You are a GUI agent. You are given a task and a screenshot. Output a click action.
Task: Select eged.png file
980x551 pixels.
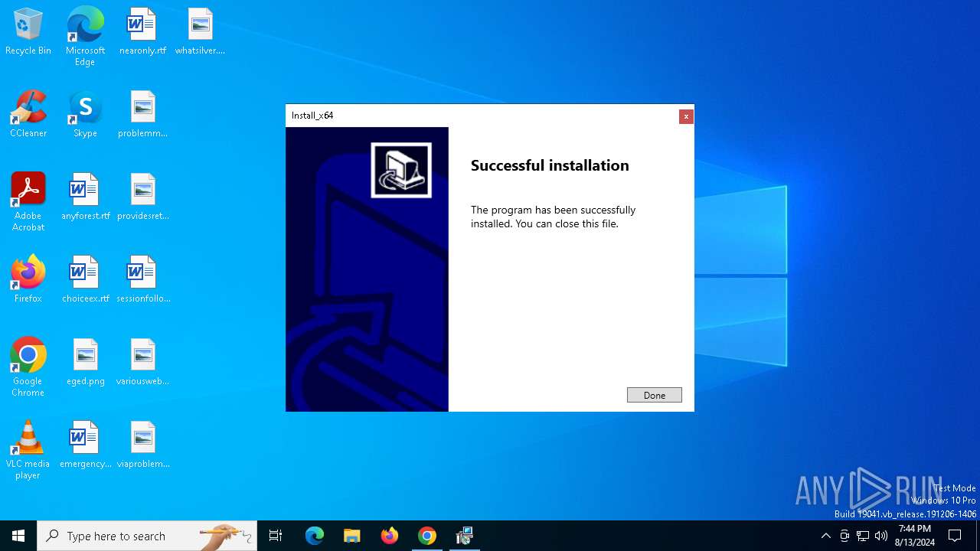pyautogui.click(x=85, y=363)
